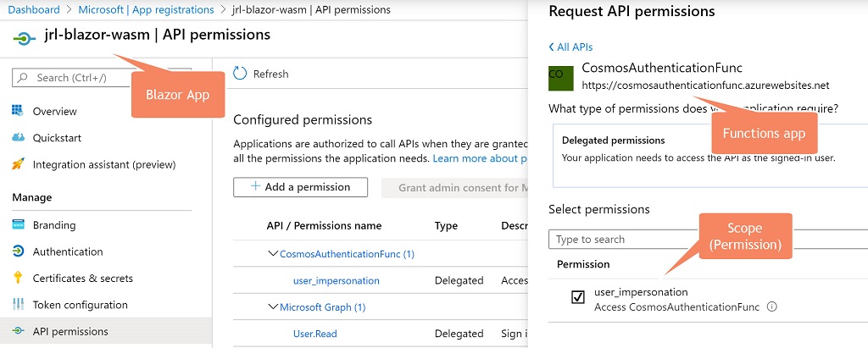868x348 pixels.
Task: Navigate to Dashboard breadcrumb
Action: [x=34, y=9]
